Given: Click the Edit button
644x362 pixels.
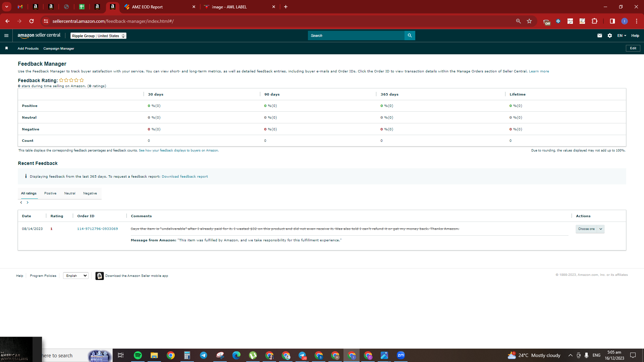Looking at the screenshot, I should pyautogui.click(x=633, y=48).
